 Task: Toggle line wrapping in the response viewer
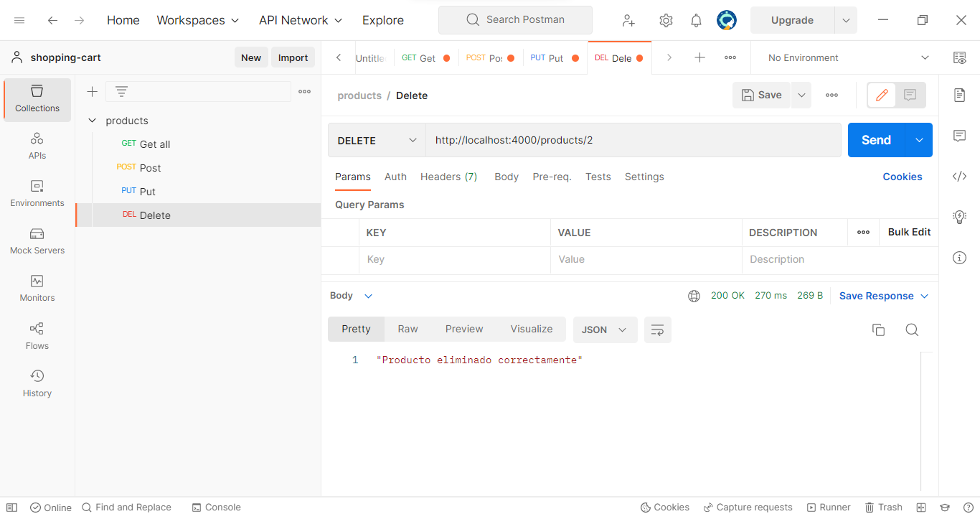click(x=657, y=330)
